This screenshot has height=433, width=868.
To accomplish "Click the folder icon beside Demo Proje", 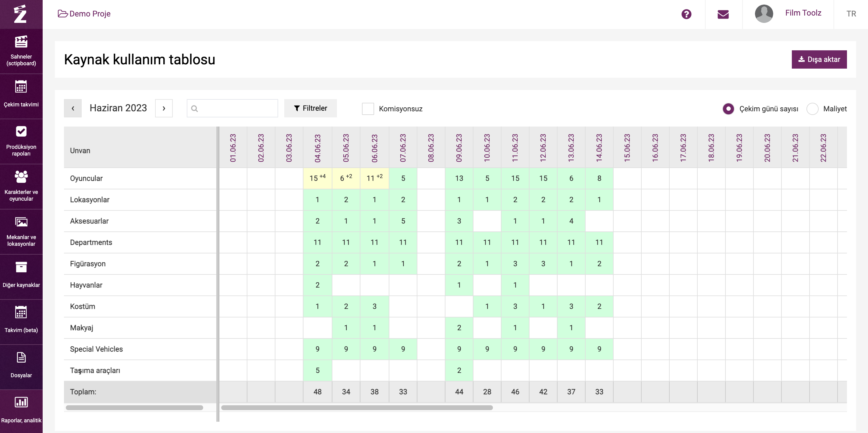I will [x=63, y=14].
